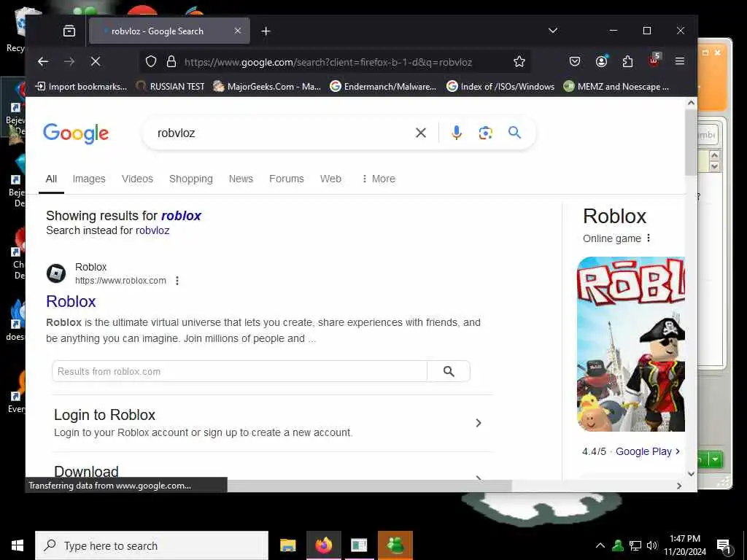Open the list all tabs dropdown
This screenshot has width=747, height=560.
553,31
